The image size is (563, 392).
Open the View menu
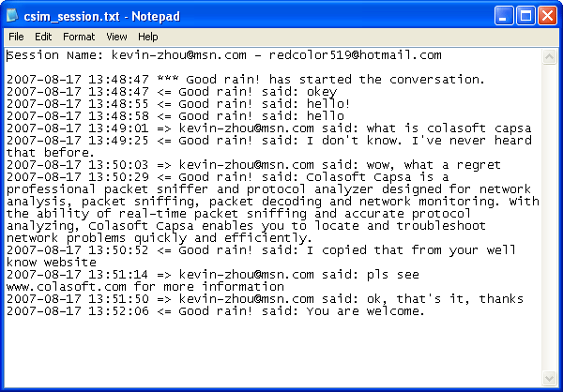pos(116,37)
